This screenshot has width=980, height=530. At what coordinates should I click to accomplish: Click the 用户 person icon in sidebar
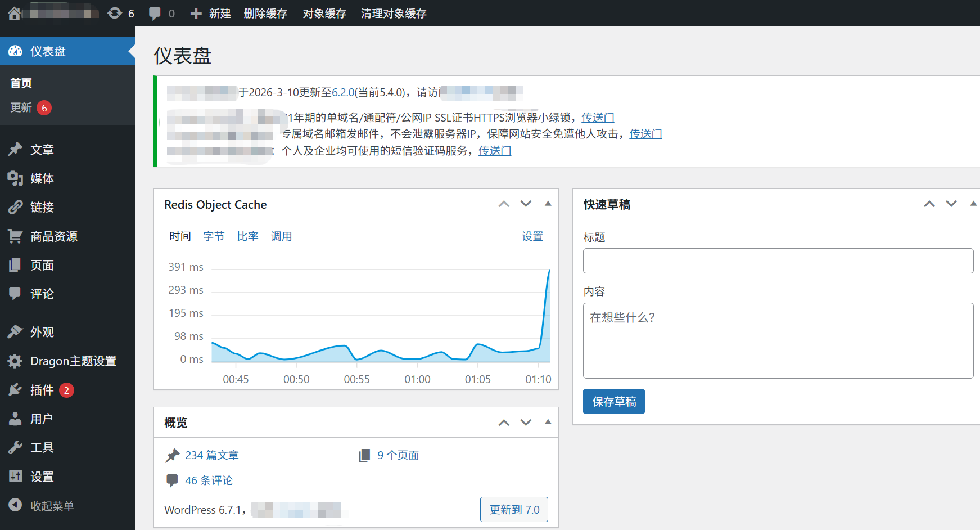pos(15,419)
